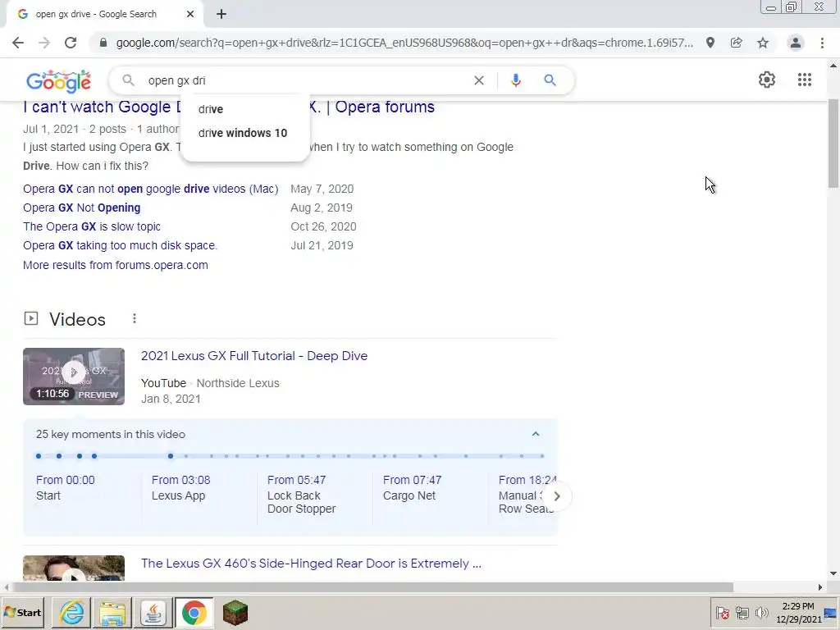Click first dot on key moments timeline
Image resolution: width=840 pixels, height=630 pixels.
[x=39, y=456]
